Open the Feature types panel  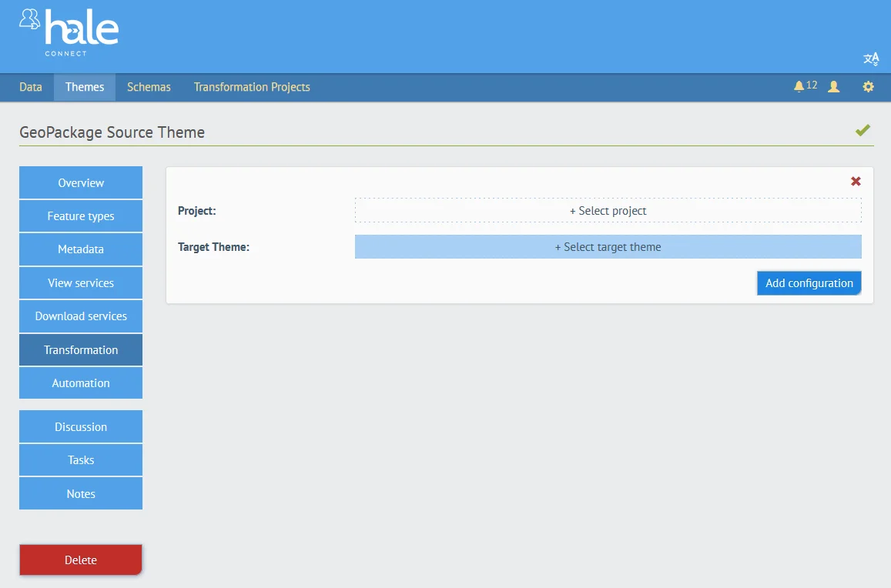pyautogui.click(x=80, y=215)
